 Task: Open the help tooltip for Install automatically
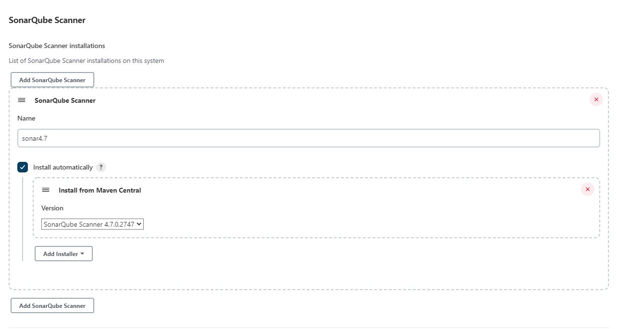pos(101,167)
